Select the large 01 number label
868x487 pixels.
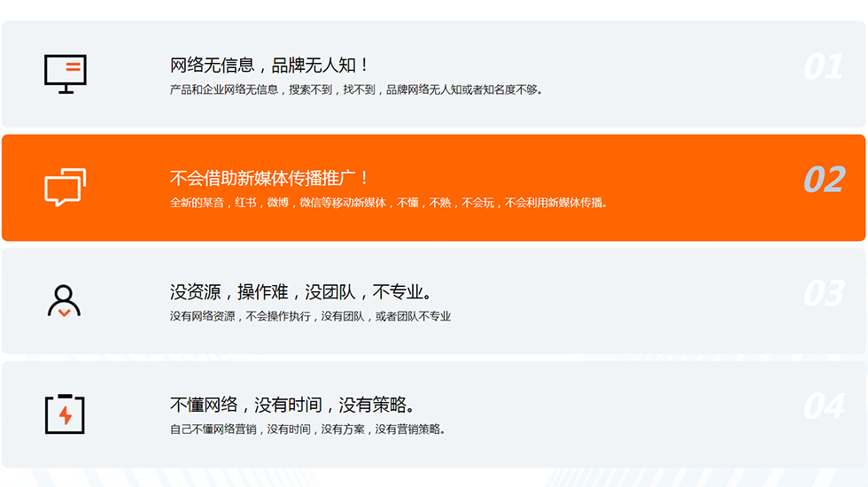[823, 67]
